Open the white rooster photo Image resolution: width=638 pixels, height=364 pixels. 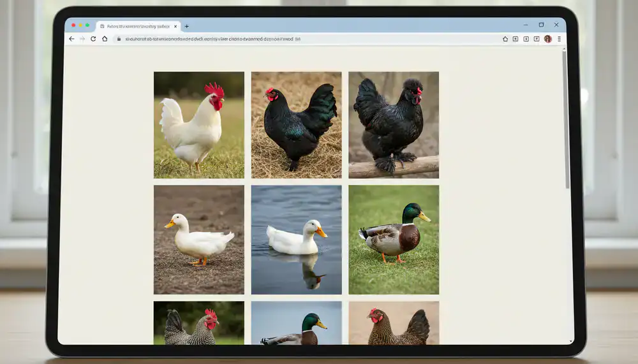(x=199, y=125)
